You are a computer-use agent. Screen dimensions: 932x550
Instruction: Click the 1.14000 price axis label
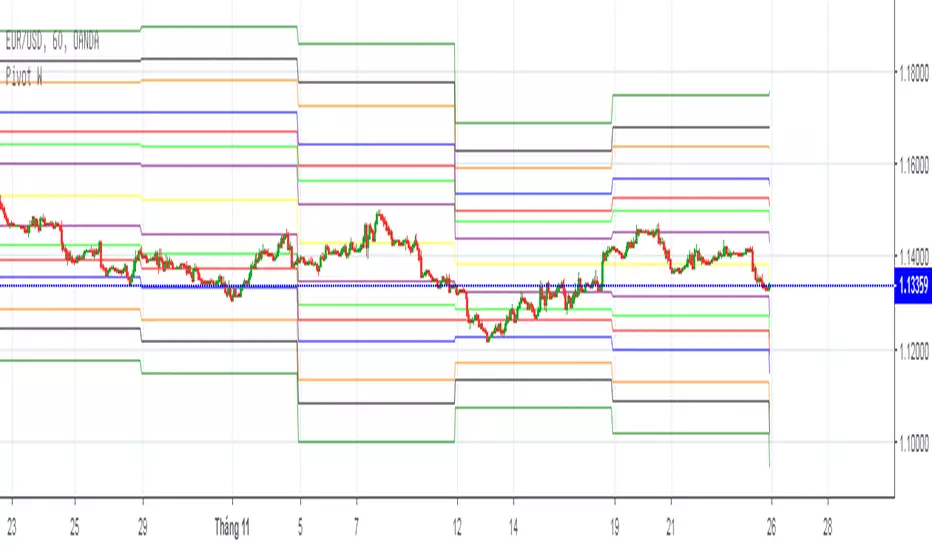point(914,257)
